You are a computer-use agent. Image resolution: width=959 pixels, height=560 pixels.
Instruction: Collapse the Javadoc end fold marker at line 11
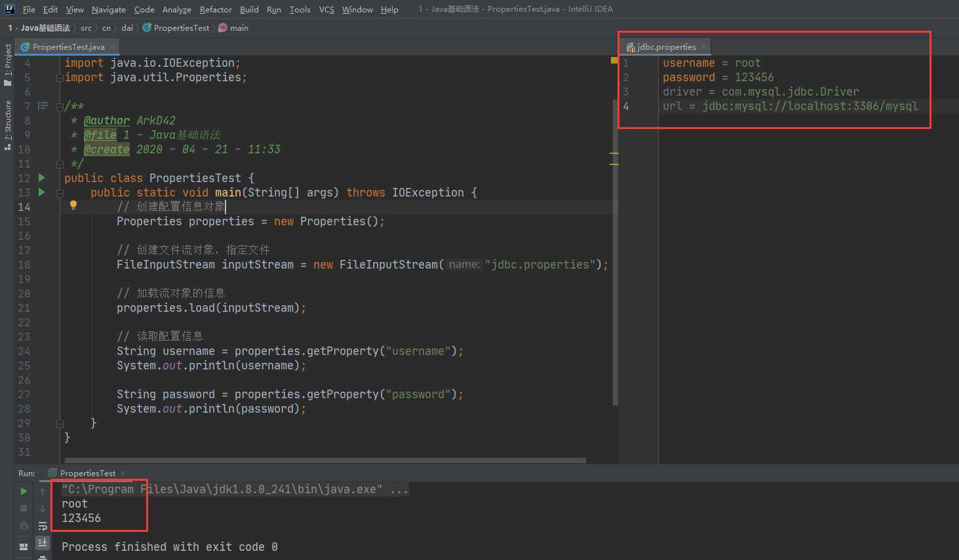60,164
